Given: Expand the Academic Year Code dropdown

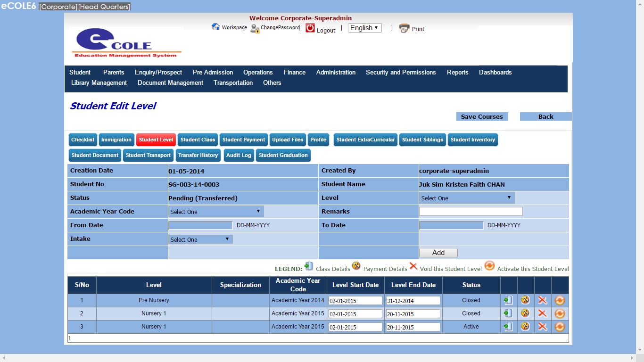Looking at the screenshot, I should tap(215, 212).
